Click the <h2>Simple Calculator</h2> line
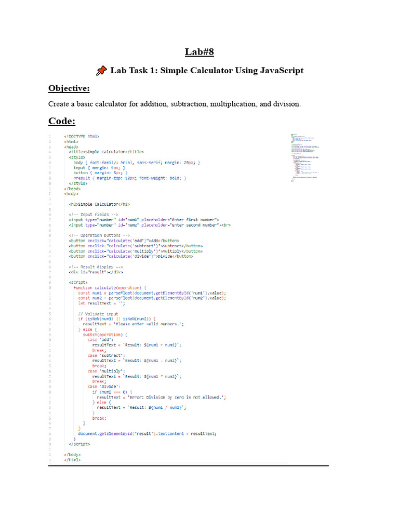 click(99, 204)
